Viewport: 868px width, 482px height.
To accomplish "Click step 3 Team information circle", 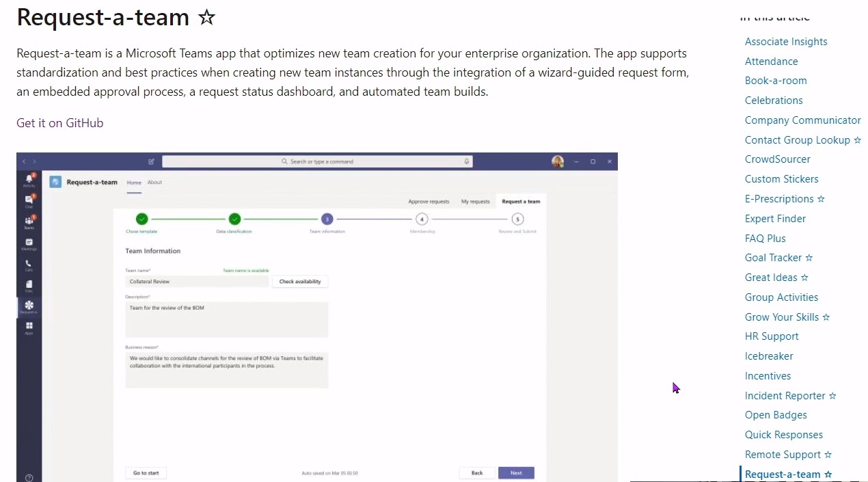I will [327, 219].
